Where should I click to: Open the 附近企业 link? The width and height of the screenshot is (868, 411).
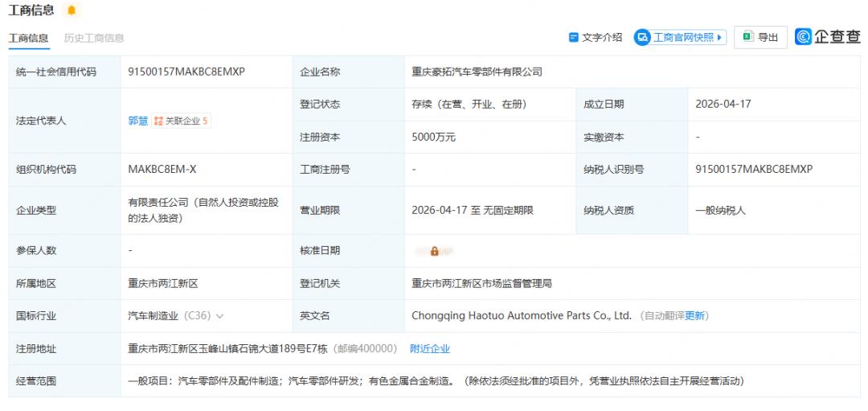430,348
